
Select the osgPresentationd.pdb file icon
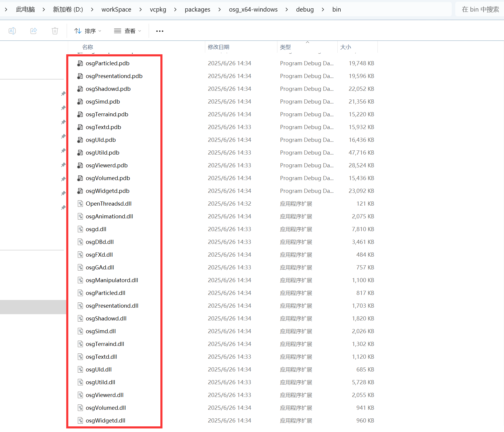click(x=80, y=76)
